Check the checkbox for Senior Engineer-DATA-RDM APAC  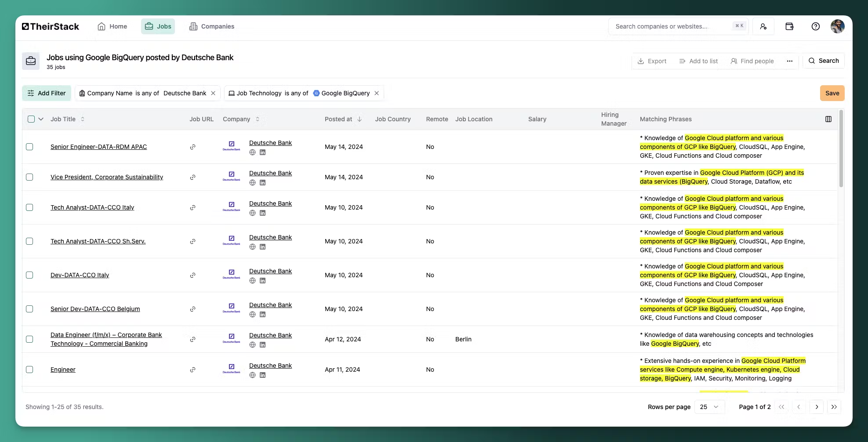29,147
